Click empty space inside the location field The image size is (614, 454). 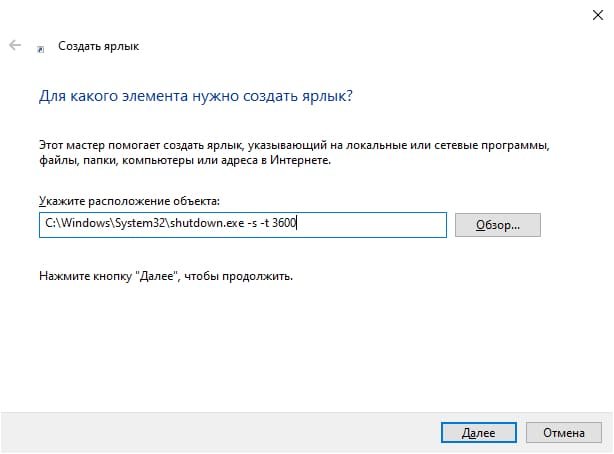pos(372,225)
